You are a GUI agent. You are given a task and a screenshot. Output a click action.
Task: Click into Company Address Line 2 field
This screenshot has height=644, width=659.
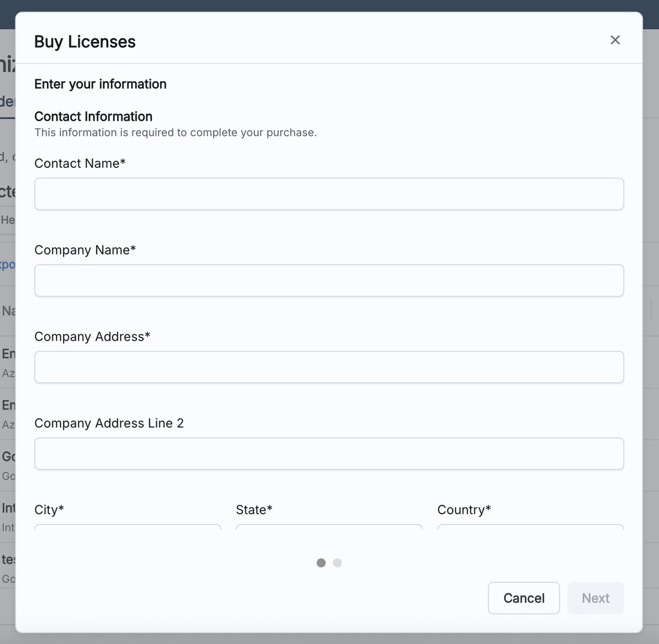coord(329,454)
